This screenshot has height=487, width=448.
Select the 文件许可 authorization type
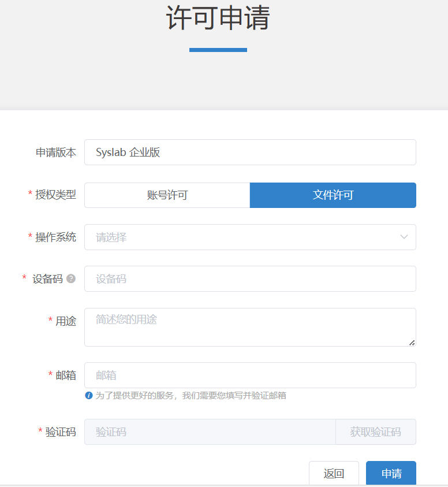tap(333, 195)
